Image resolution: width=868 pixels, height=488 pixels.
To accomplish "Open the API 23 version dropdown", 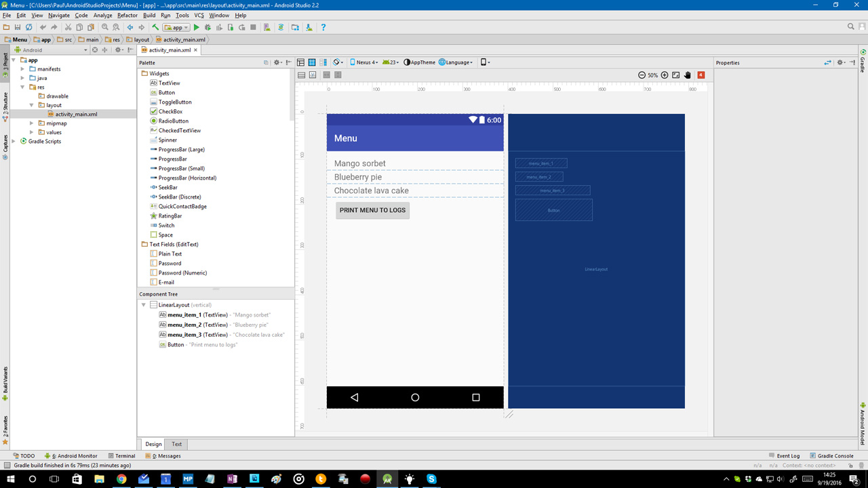I will coord(392,62).
